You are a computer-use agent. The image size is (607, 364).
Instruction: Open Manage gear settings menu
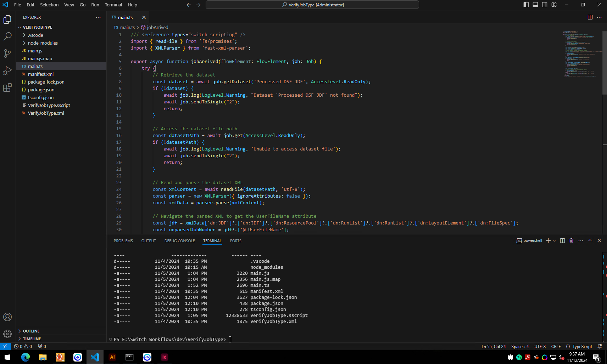click(x=7, y=334)
